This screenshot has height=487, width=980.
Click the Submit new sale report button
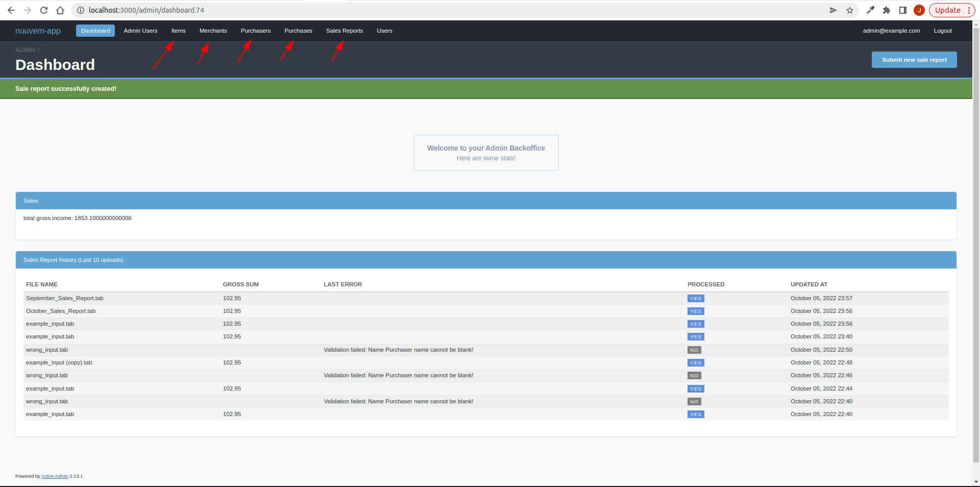tap(914, 60)
